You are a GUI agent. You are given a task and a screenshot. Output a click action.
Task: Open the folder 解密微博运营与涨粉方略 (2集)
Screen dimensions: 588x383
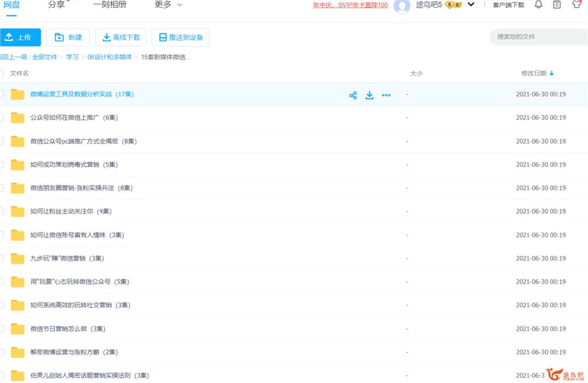click(x=74, y=352)
